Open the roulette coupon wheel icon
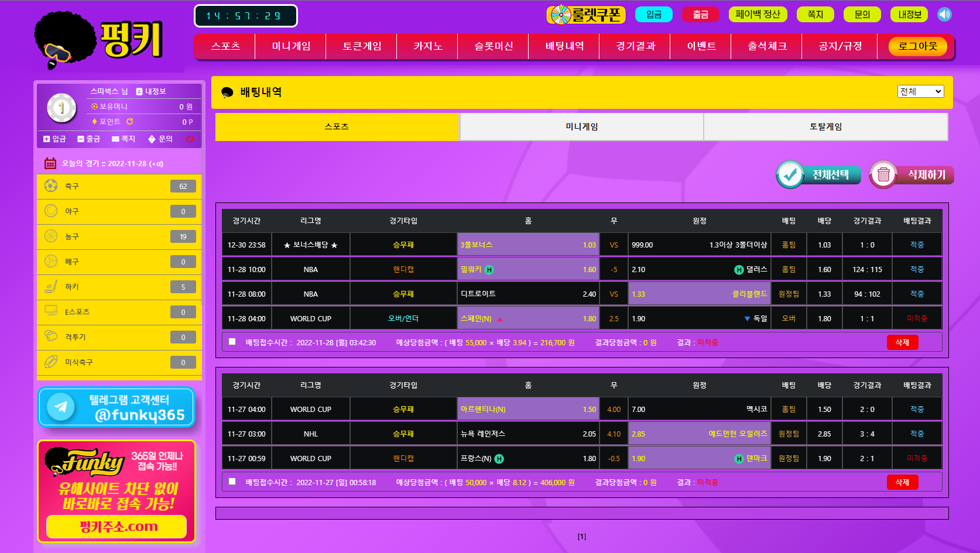The image size is (980, 553). point(561,15)
